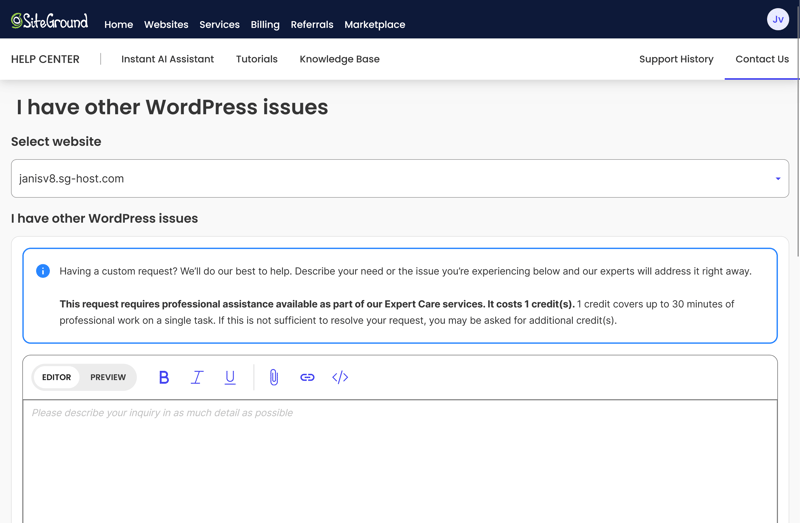Apply italic formatting in editor

[197, 378]
